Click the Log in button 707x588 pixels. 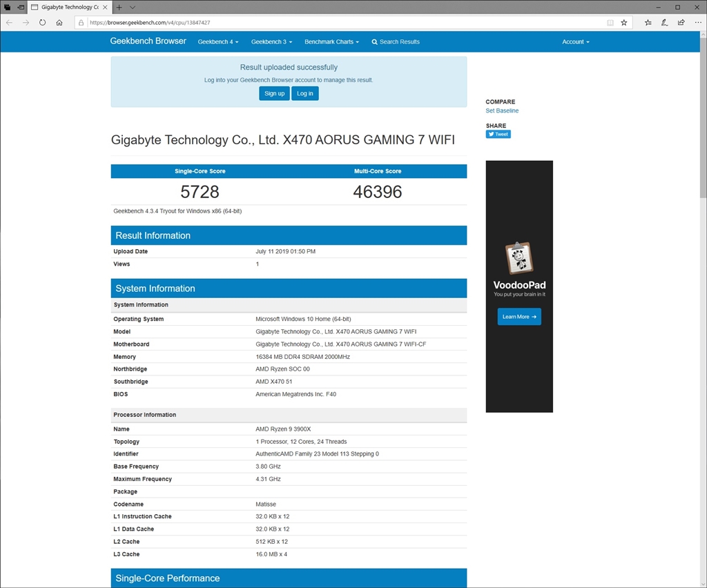coord(304,93)
